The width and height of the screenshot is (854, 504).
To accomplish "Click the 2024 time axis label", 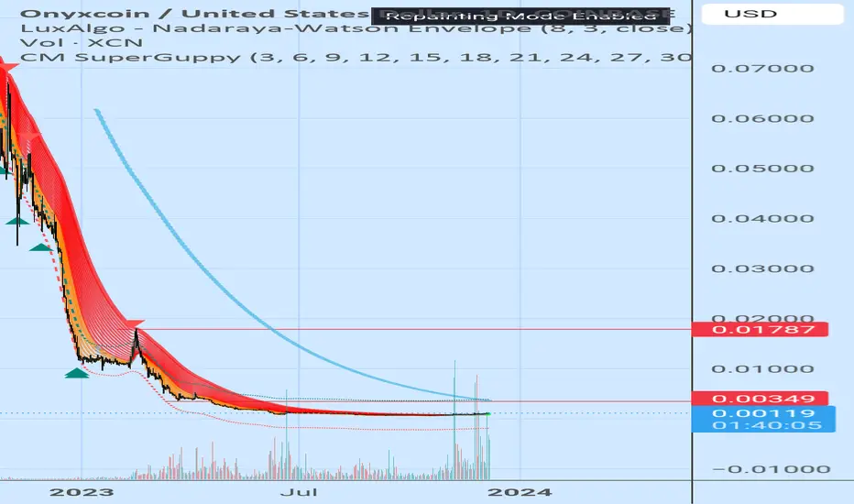I will click(520, 493).
